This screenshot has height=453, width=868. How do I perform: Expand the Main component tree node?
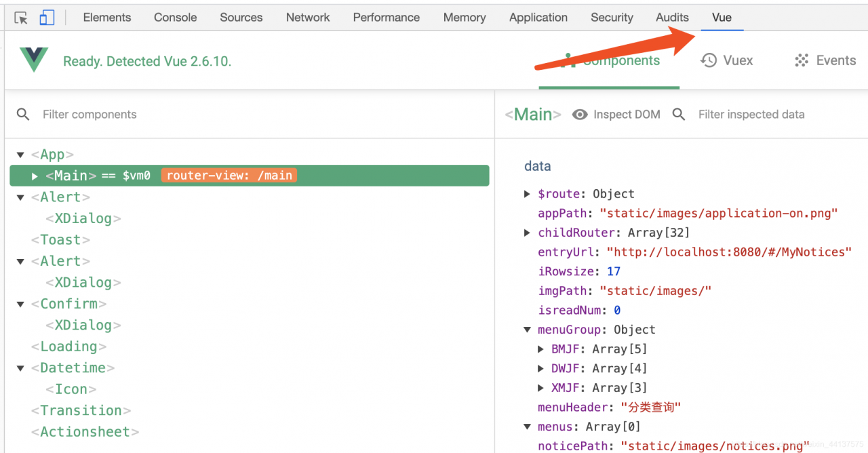[x=35, y=176]
